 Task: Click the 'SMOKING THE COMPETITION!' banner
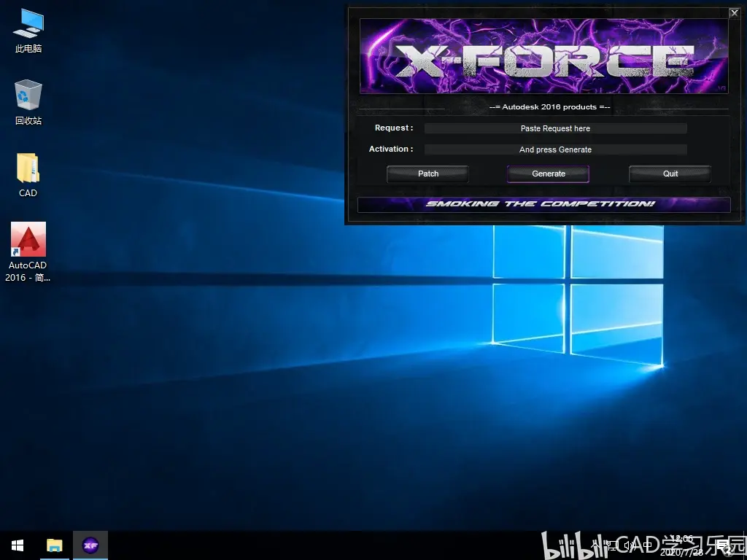(x=544, y=204)
